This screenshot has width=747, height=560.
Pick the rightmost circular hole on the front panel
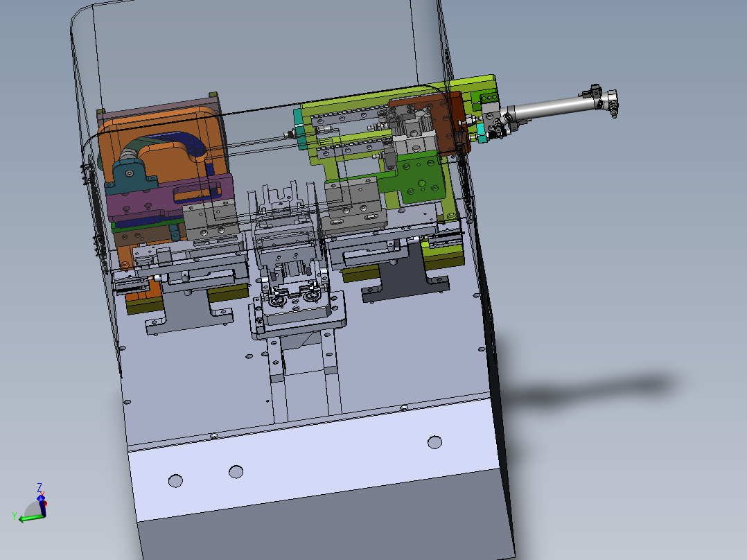coord(434,442)
